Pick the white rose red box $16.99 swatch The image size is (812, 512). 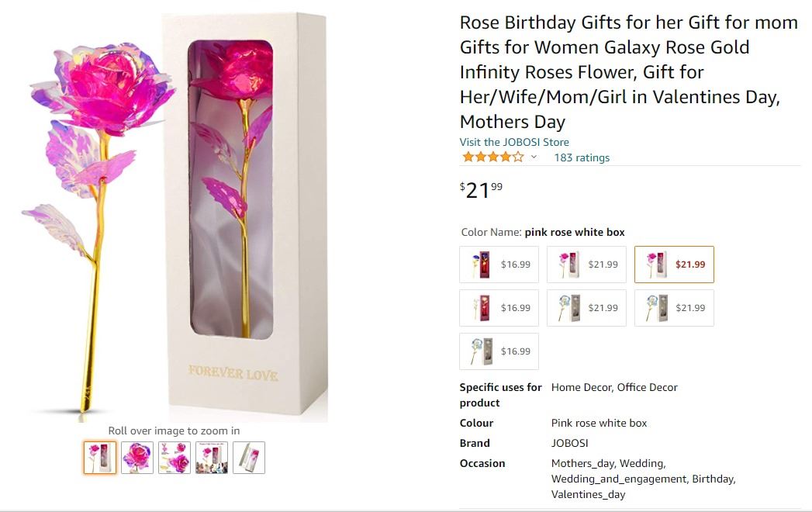(499, 308)
